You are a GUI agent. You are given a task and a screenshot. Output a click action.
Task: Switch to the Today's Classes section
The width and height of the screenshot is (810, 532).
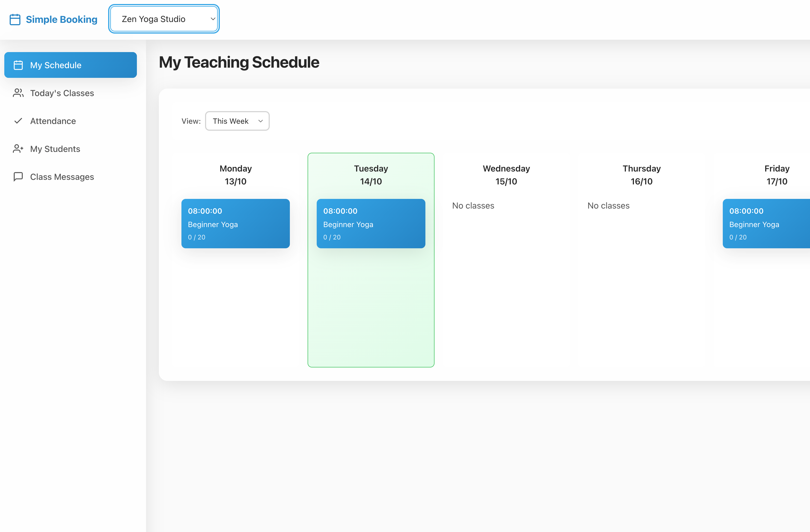pos(62,93)
